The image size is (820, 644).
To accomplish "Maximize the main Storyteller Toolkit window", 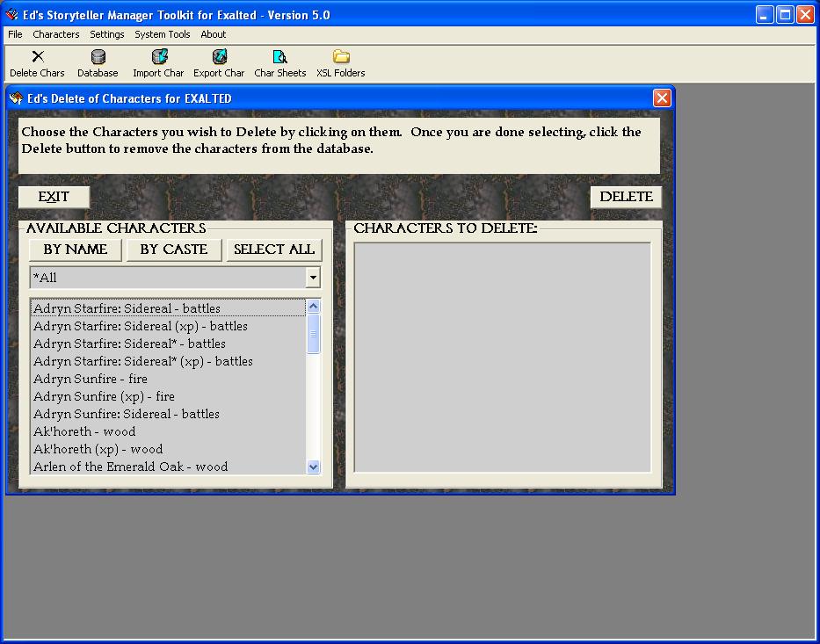I will coord(785,15).
